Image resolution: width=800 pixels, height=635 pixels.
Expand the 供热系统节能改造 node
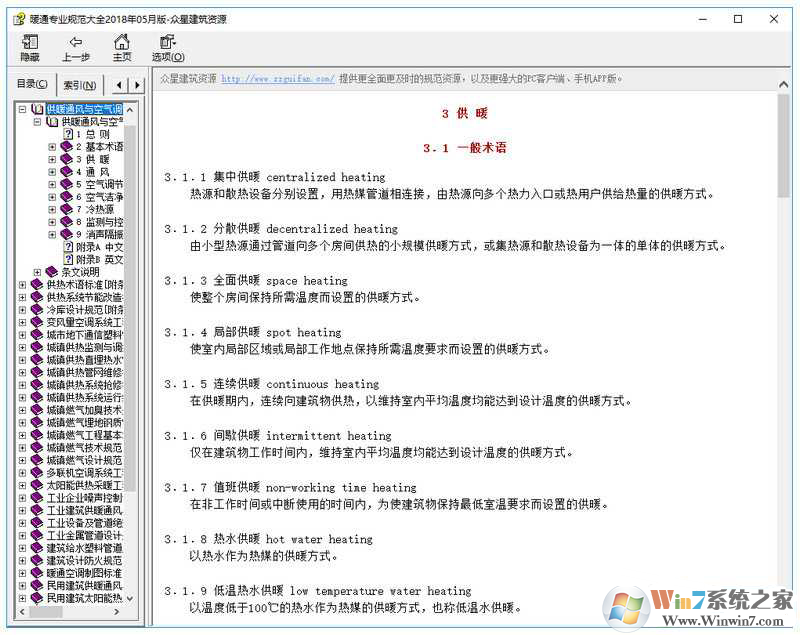[22, 297]
